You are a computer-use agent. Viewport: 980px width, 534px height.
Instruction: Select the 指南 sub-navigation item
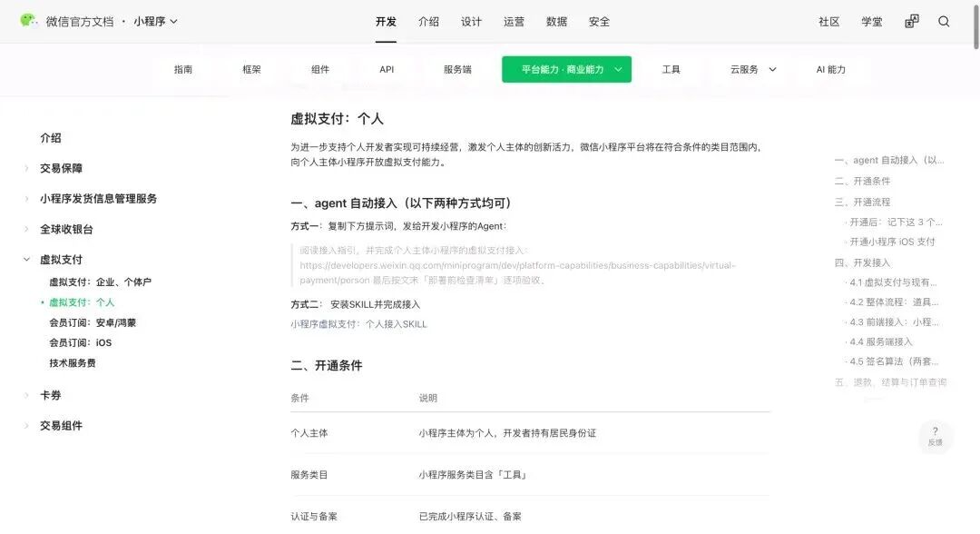click(x=183, y=69)
